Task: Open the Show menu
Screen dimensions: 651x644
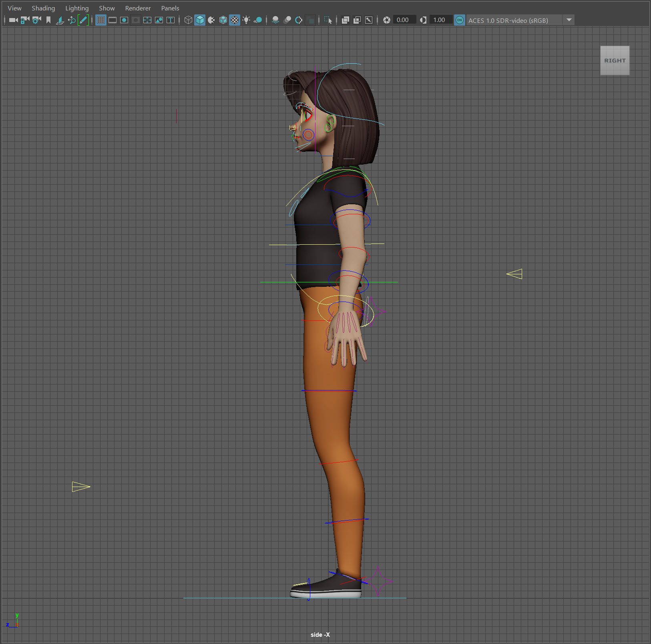Action: point(106,8)
